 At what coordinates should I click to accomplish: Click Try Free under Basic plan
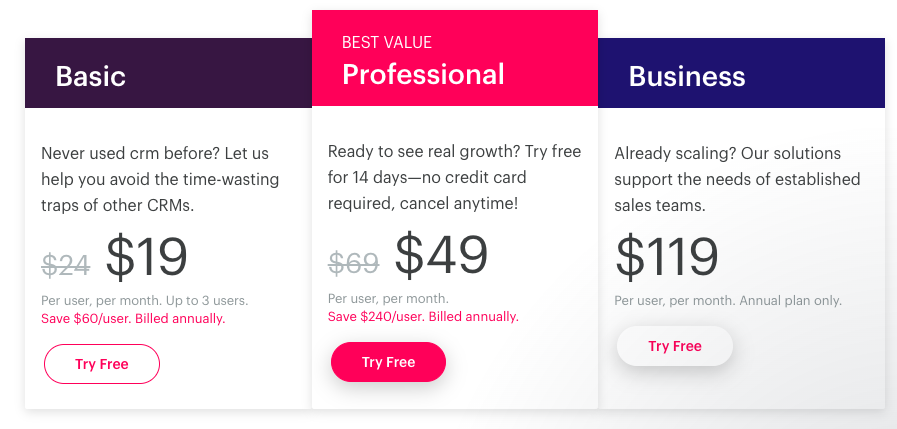tap(102, 364)
